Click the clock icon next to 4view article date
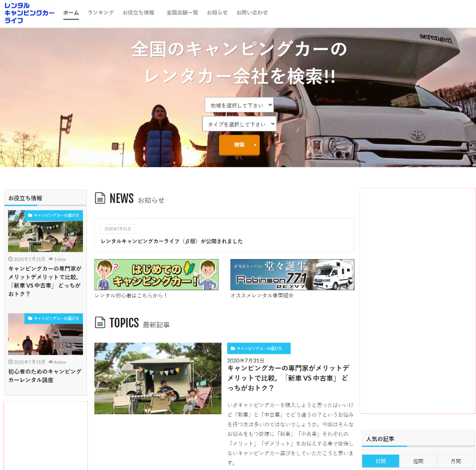 (x=11, y=362)
